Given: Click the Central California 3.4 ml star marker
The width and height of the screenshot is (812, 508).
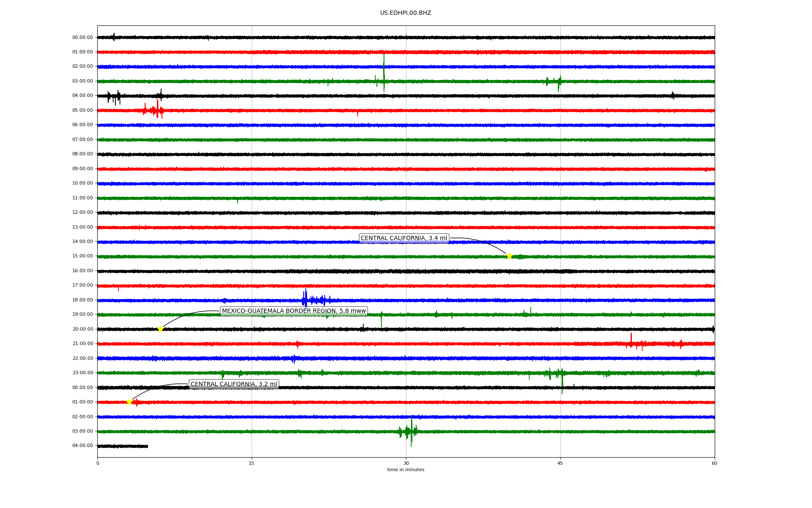Looking at the screenshot, I should pos(509,256).
